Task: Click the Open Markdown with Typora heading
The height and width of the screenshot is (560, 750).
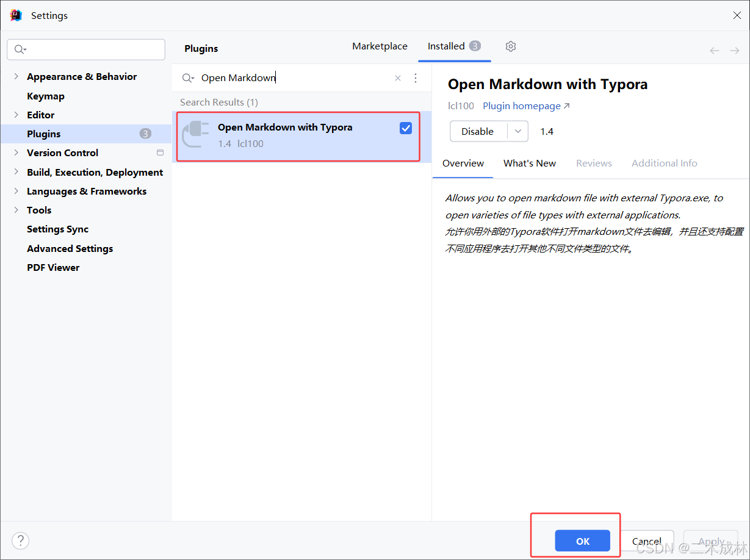Action: tap(547, 84)
